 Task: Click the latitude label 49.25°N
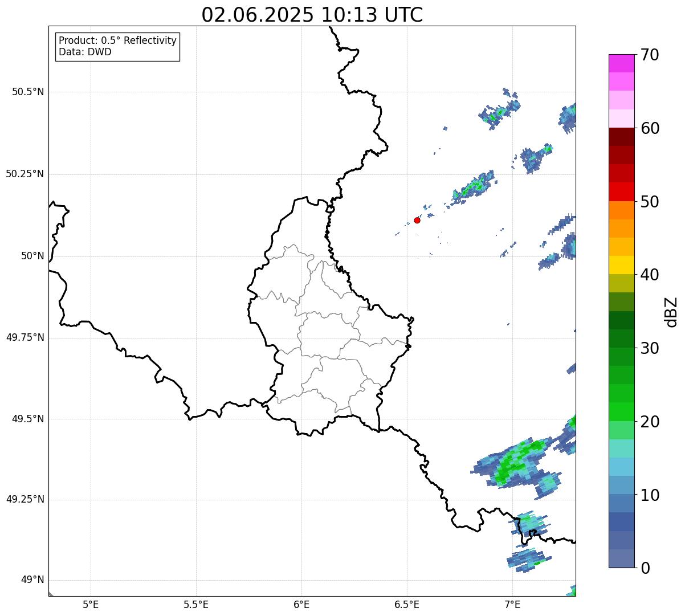[x=25, y=500]
